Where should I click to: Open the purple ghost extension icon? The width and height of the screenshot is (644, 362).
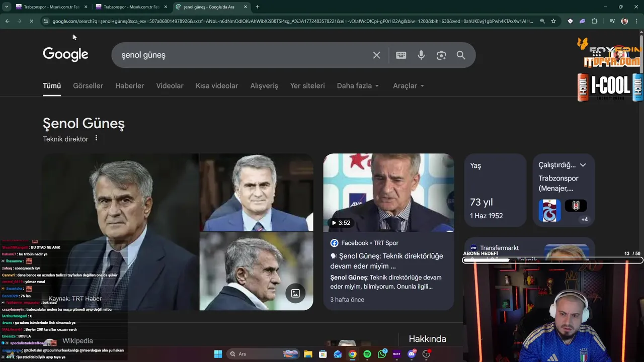coord(582,21)
